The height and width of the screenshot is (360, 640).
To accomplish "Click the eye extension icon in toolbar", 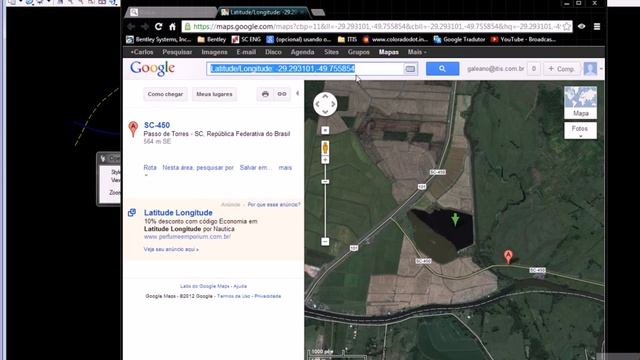I will 582,27.
